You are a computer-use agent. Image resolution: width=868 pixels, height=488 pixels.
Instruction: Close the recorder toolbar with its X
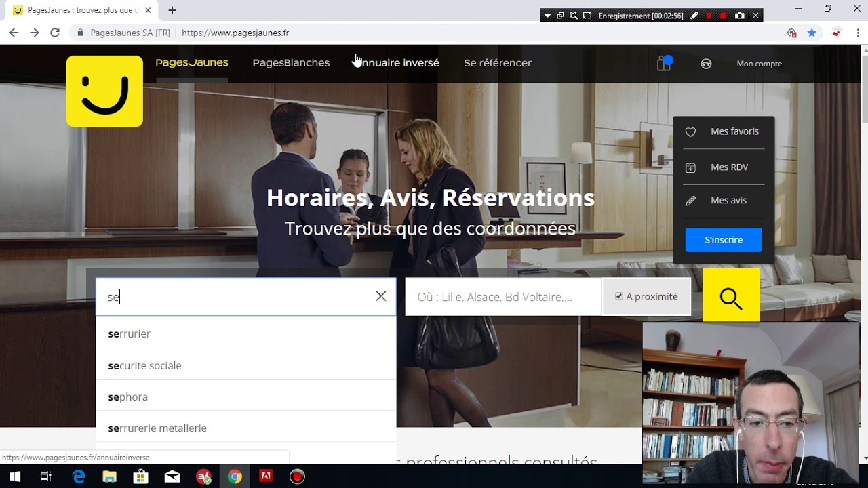[x=755, y=16]
